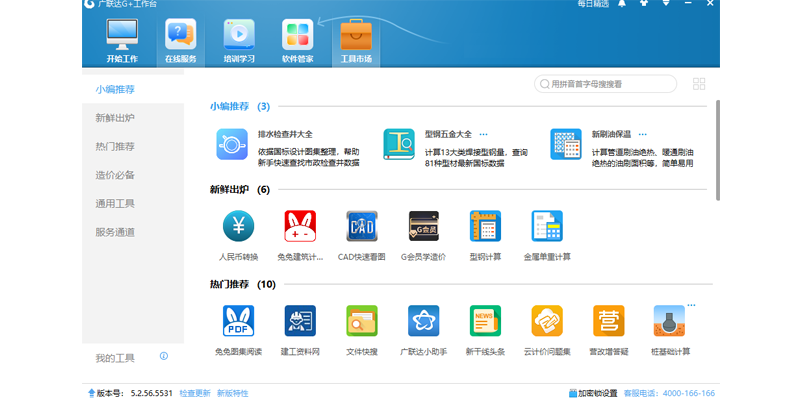Open 我的工具 in the sidebar
800x400 pixels.
coord(115,358)
